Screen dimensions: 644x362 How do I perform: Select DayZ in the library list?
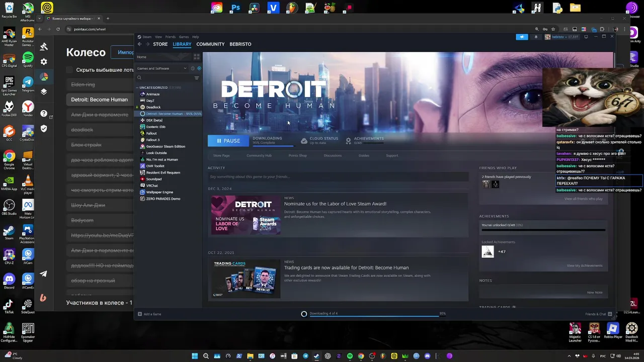(x=150, y=101)
